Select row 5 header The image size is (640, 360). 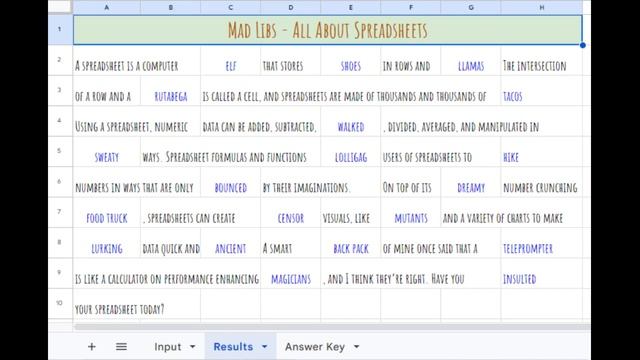pyautogui.click(x=60, y=151)
